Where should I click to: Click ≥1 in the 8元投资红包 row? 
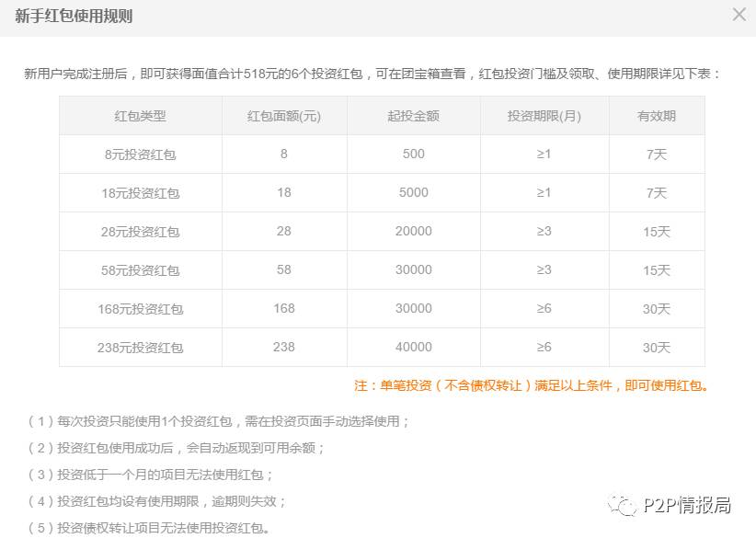pos(544,154)
